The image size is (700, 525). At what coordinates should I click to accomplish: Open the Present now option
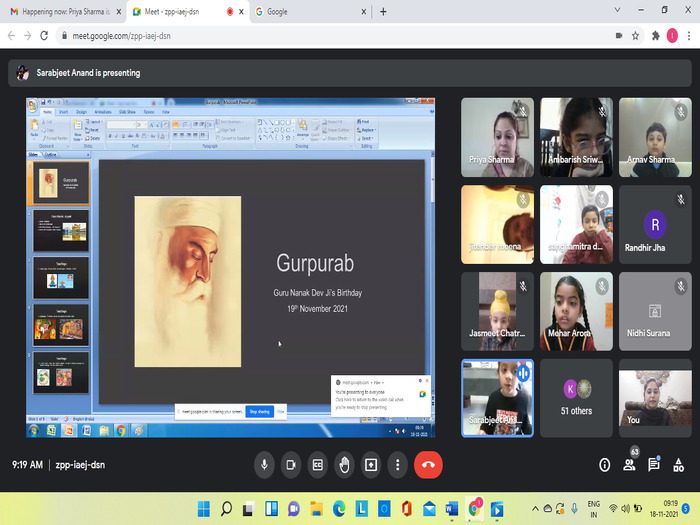(371, 465)
